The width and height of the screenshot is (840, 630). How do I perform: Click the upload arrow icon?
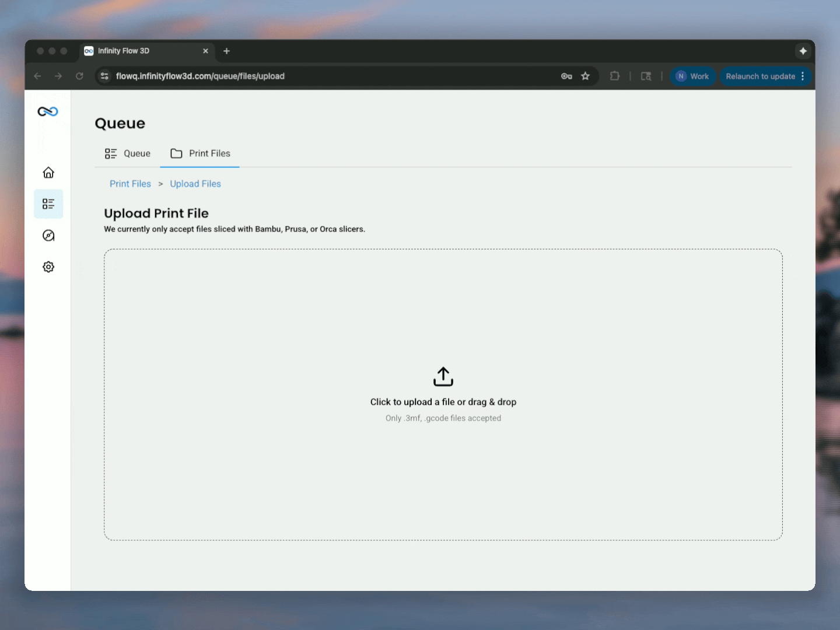[x=443, y=377]
